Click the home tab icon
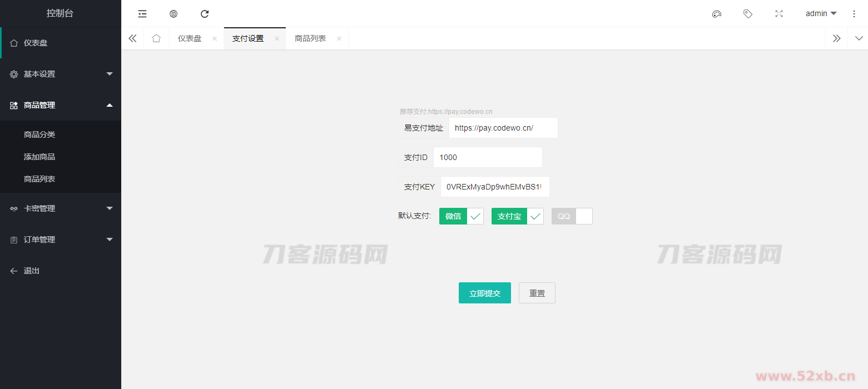 click(156, 38)
